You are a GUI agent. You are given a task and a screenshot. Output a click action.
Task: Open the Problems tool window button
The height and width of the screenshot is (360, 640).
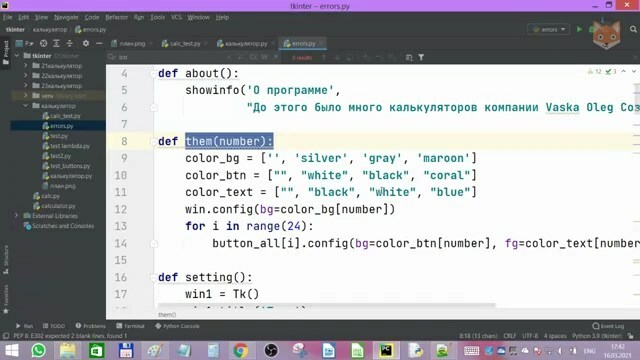91,326
